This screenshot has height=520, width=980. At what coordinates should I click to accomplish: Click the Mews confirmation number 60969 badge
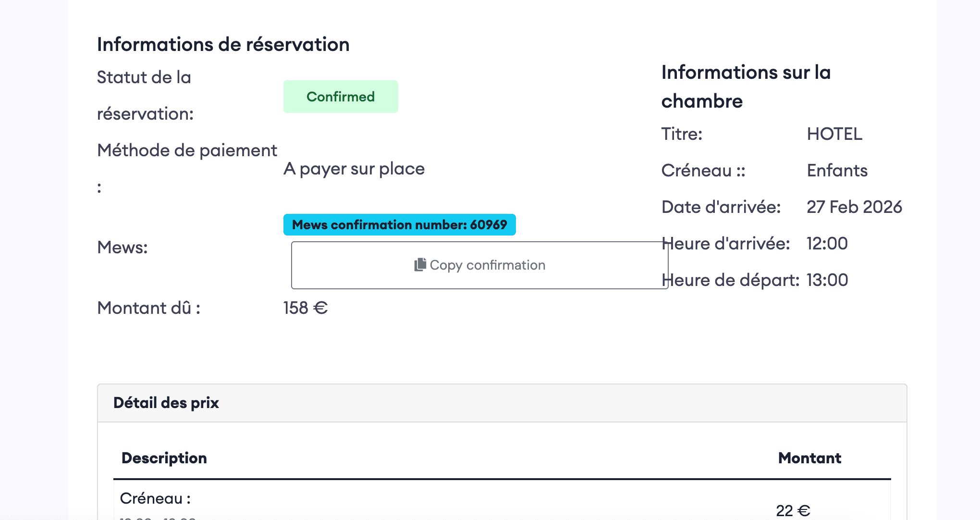coord(399,225)
